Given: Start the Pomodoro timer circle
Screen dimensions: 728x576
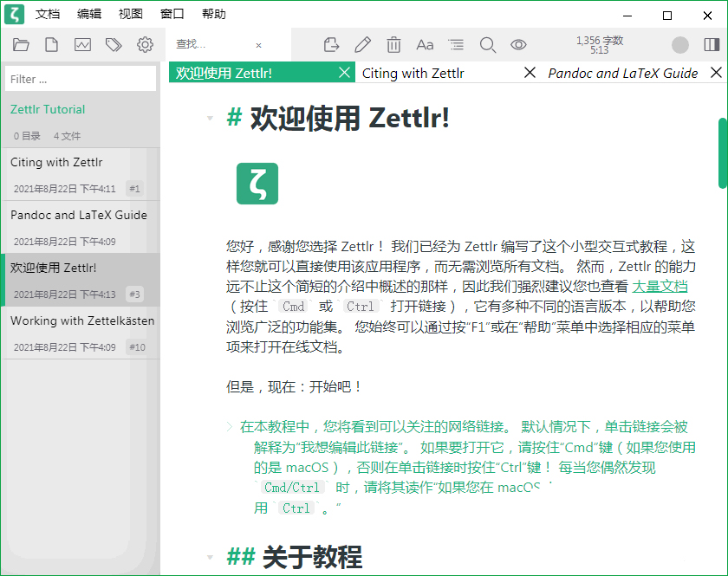Looking at the screenshot, I should [679, 44].
